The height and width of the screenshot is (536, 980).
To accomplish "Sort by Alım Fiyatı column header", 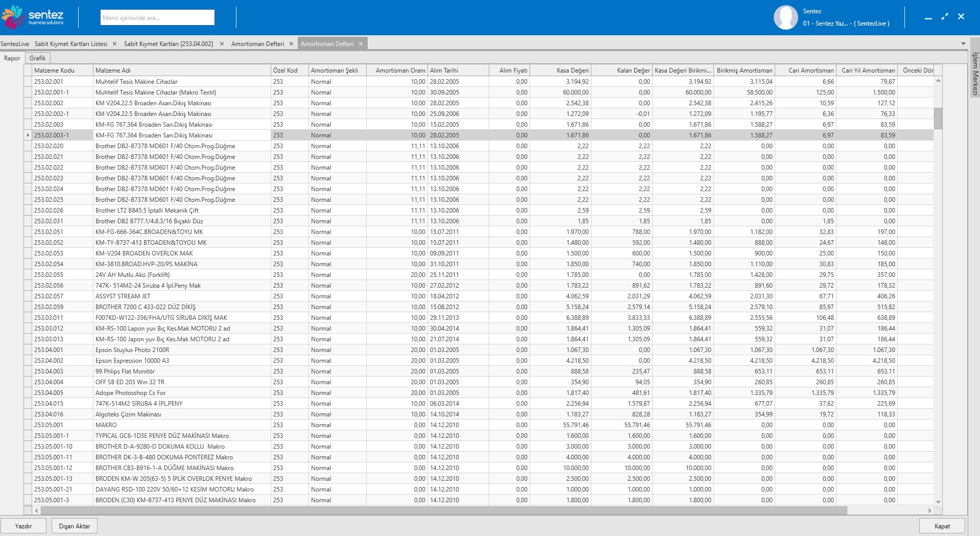I will click(509, 71).
